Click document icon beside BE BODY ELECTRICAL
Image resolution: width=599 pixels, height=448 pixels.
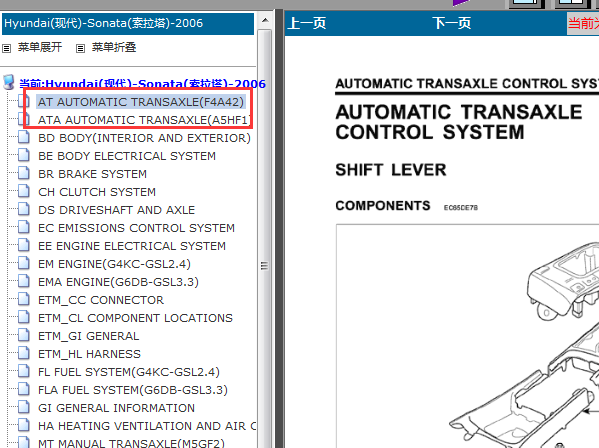point(24,155)
